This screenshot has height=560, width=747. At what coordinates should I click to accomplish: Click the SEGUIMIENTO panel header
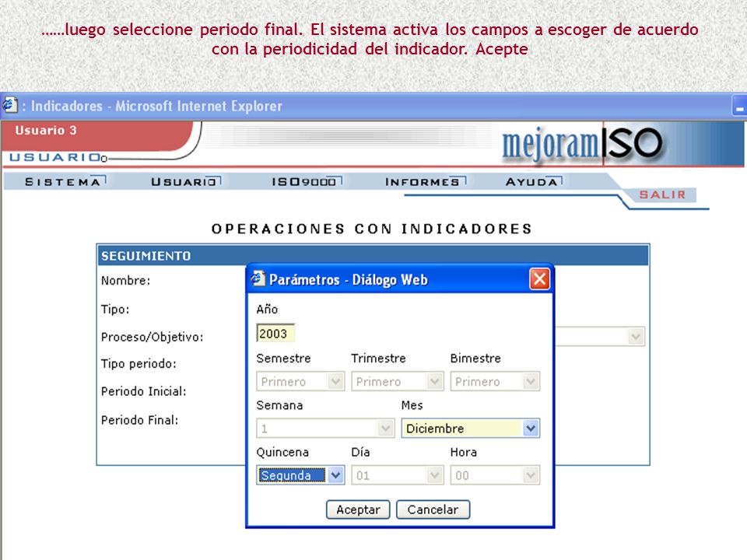click(x=373, y=256)
